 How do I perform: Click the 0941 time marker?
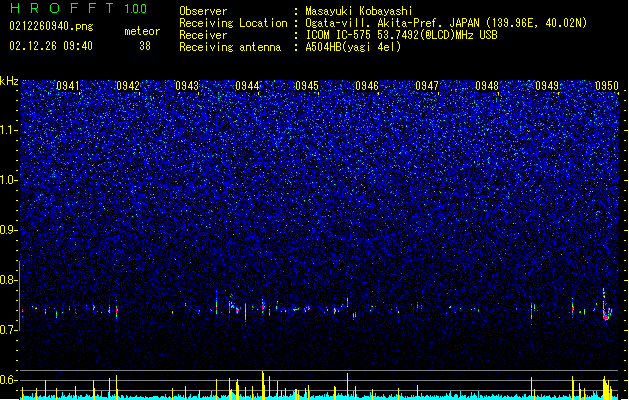[x=67, y=86]
